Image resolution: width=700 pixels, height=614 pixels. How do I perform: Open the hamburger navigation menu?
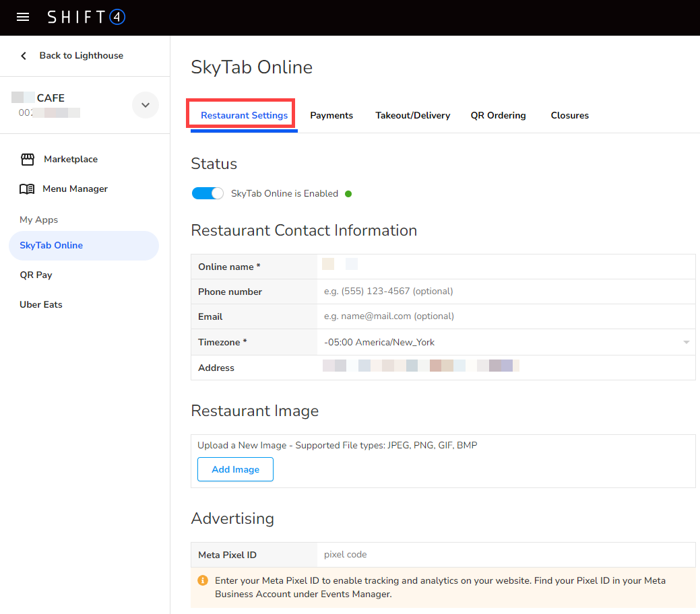point(23,18)
